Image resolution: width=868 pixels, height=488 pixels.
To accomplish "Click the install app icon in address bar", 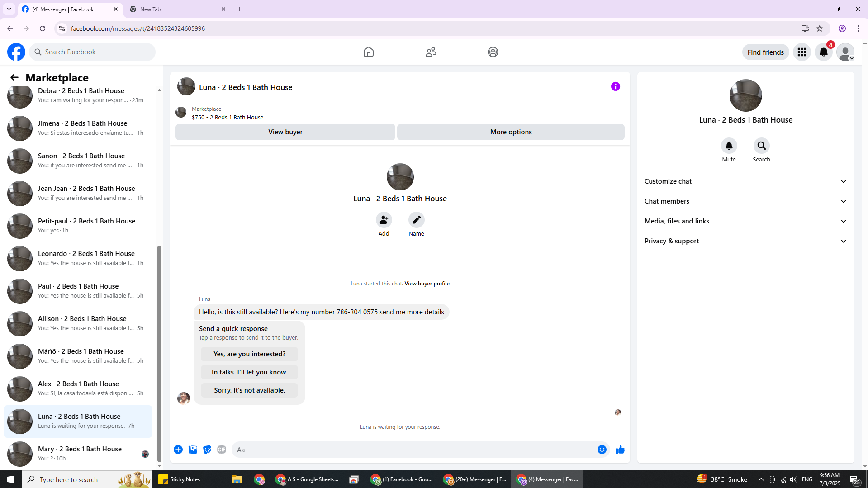I will [805, 28].
